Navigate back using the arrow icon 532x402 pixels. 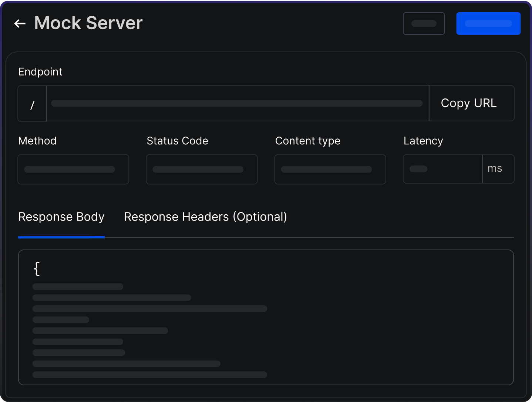(x=20, y=23)
